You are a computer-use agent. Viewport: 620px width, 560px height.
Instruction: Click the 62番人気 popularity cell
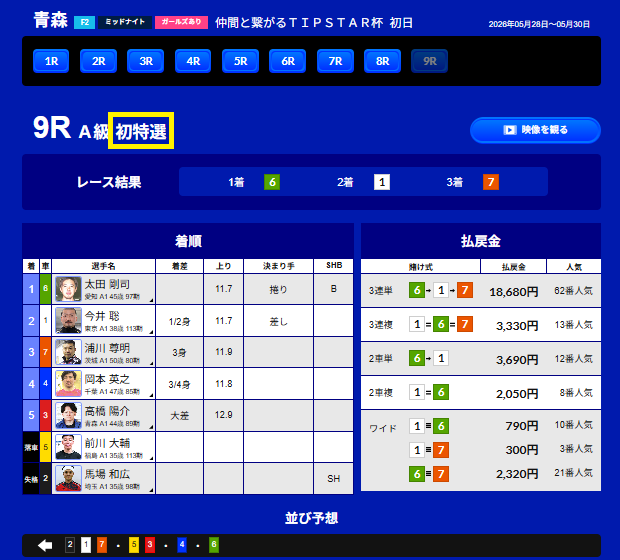573,291
